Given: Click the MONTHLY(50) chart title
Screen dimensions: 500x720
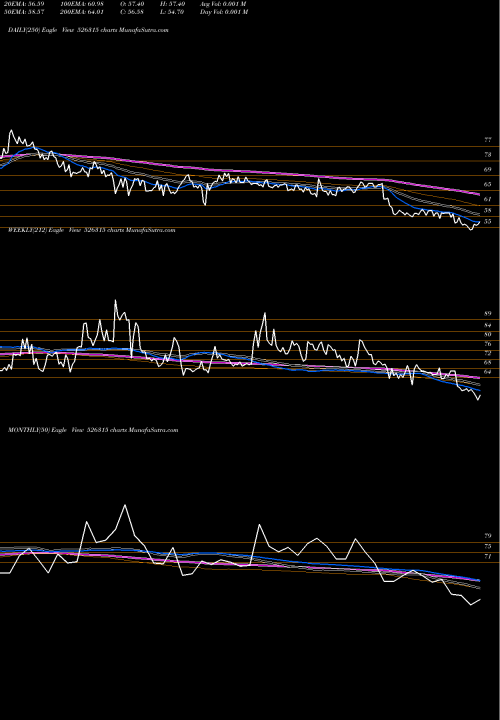Looking at the screenshot, I should tap(93, 430).
